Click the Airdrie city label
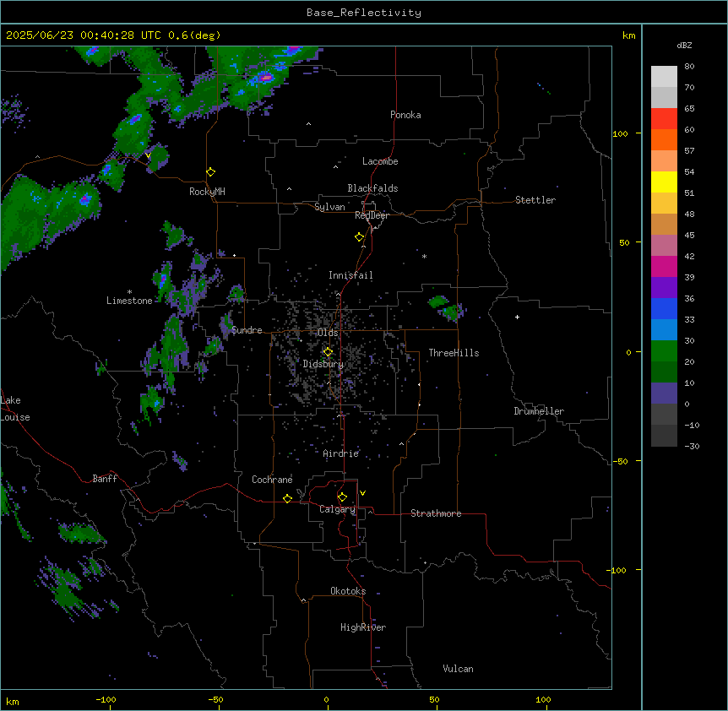Screen dimensions: 728x711 (x=340, y=453)
